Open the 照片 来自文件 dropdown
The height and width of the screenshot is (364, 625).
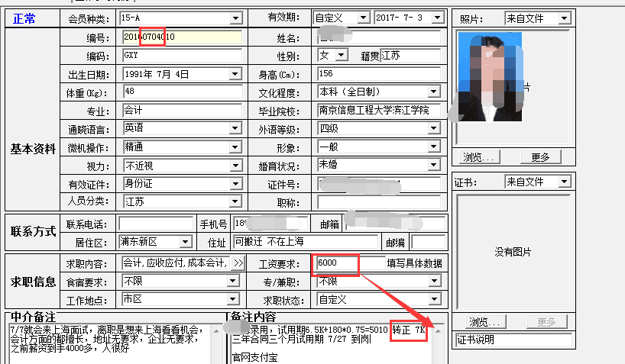(564, 18)
